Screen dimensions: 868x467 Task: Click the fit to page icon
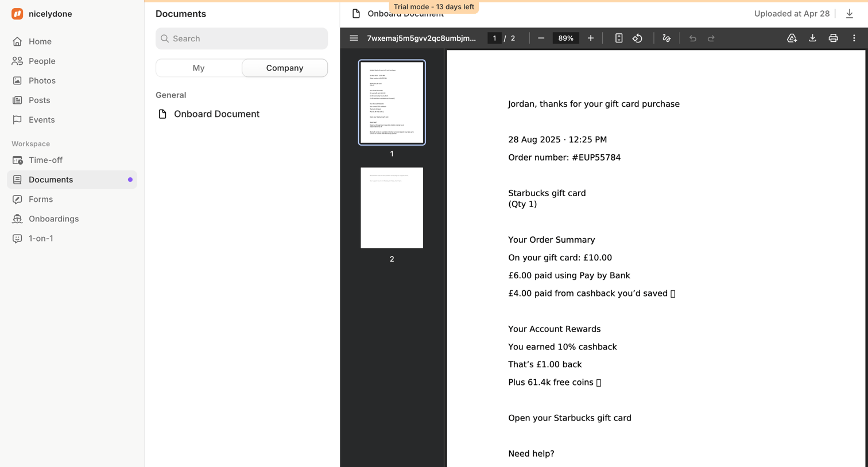pyautogui.click(x=618, y=38)
